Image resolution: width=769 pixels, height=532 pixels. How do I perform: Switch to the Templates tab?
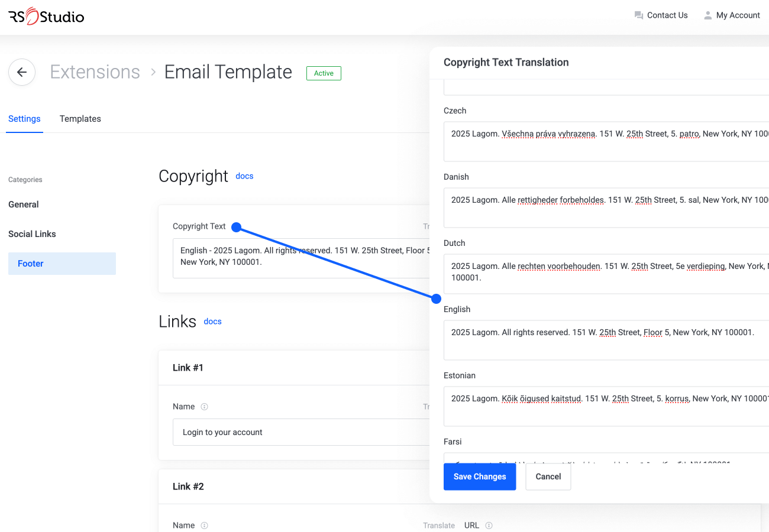[x=80, y=119]
